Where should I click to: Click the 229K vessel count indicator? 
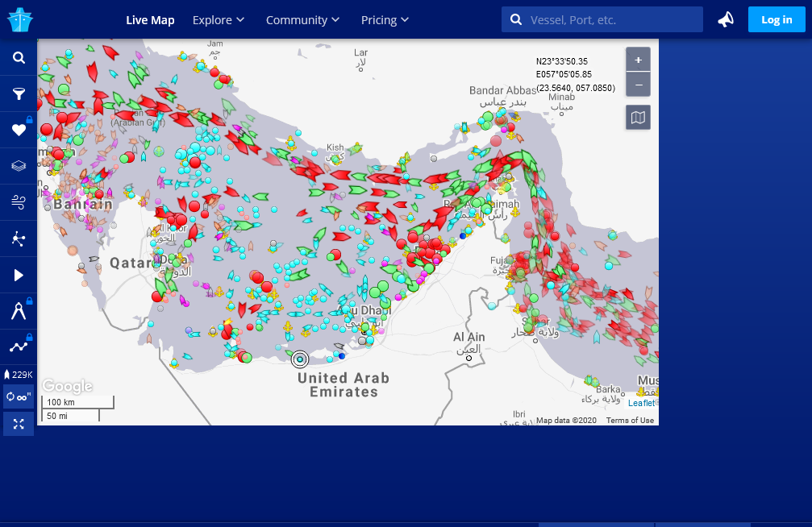click(19, 374)
